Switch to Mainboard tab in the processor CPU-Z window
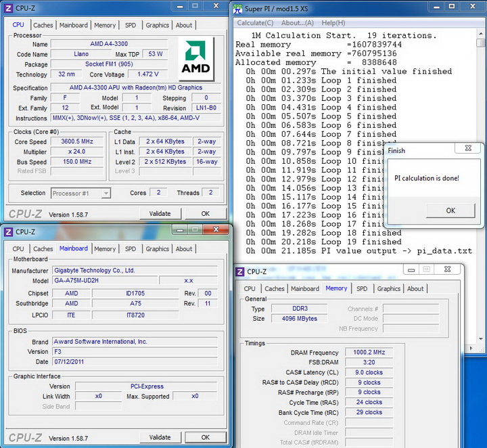The image size is (487, 448). [74, 25]
